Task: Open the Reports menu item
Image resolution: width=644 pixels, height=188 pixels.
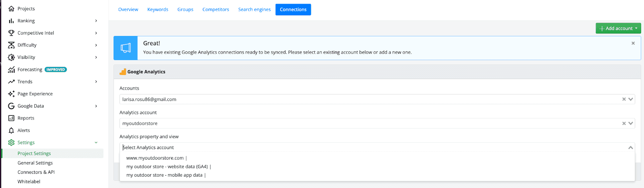Action: pos(26,118)
